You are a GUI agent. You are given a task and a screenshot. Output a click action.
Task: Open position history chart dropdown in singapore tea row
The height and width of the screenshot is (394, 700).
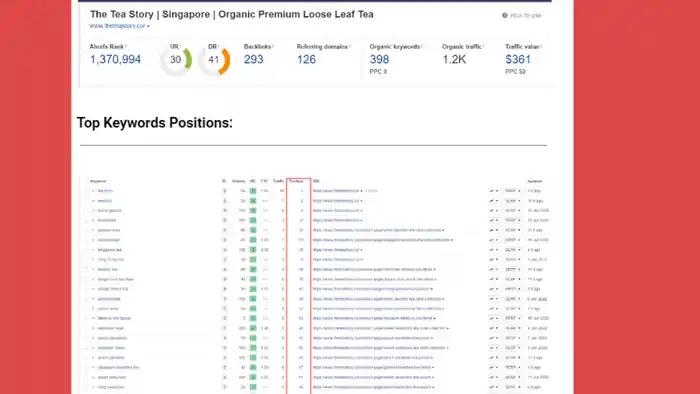[493, 250]
